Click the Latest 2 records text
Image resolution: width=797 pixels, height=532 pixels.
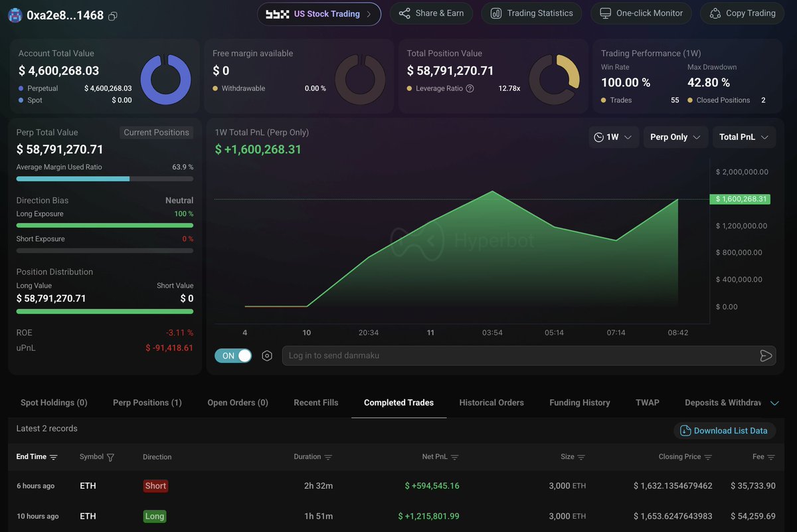pyautogui.click(x=47, y=428)
